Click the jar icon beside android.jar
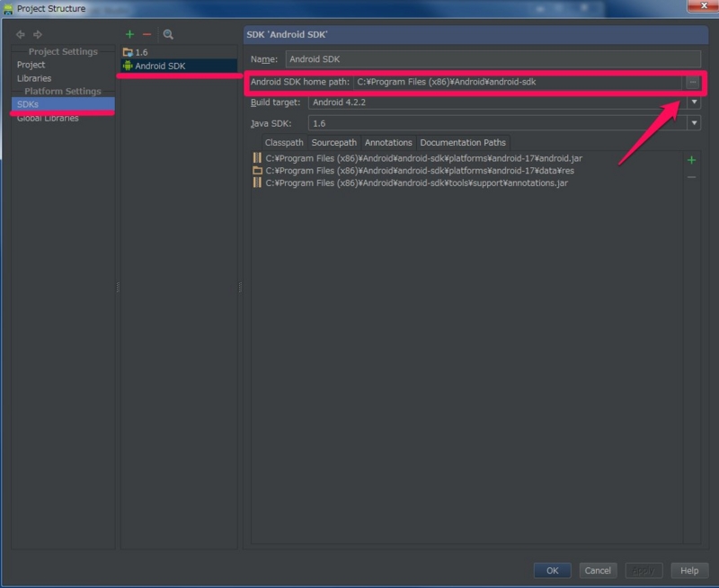This screenshot has height=588, width=719. click(257, 158)
